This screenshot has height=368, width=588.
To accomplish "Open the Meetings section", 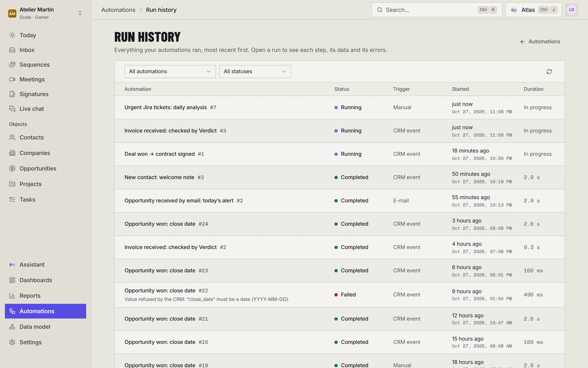I will coord(46,79).
